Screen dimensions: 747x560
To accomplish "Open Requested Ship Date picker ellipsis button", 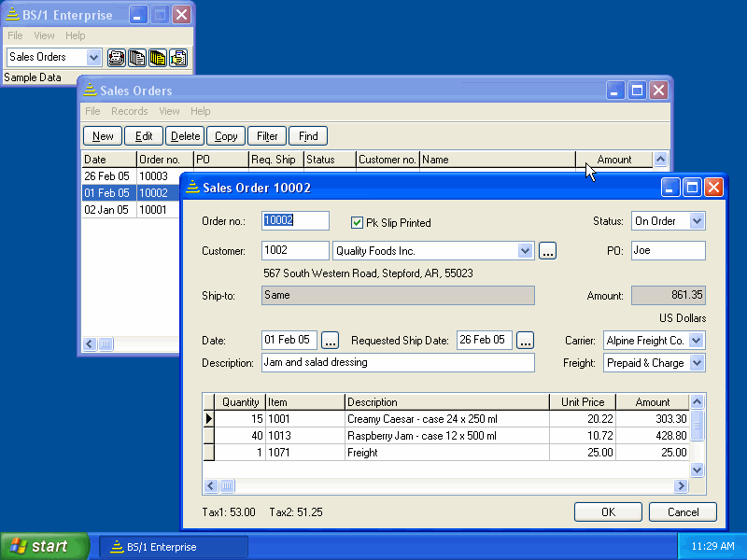I will click(525, 341).
